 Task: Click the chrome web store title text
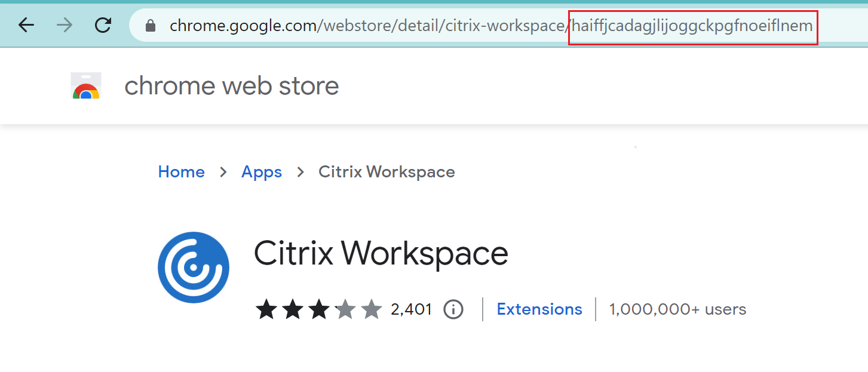[232, 86]
